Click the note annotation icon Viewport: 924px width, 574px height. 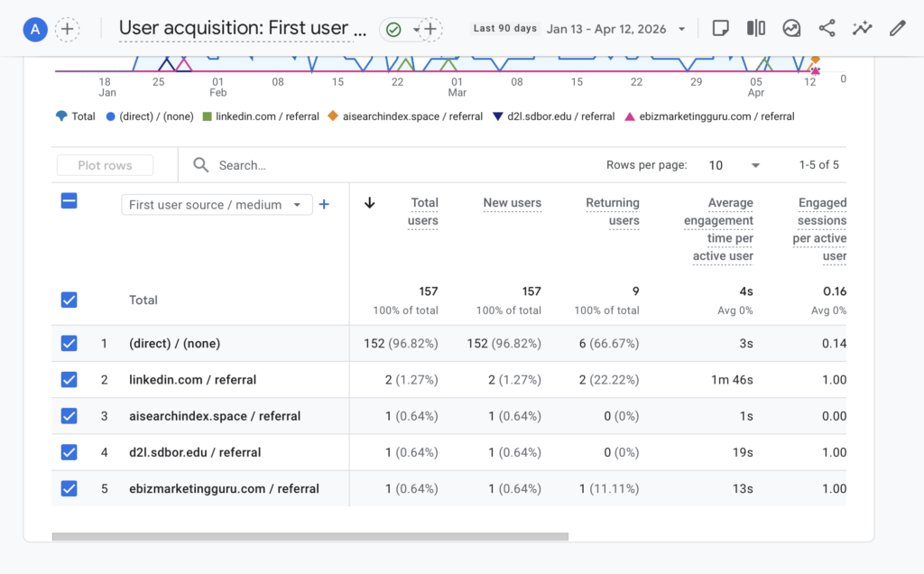pyautogui.click(x=720, y=28)
